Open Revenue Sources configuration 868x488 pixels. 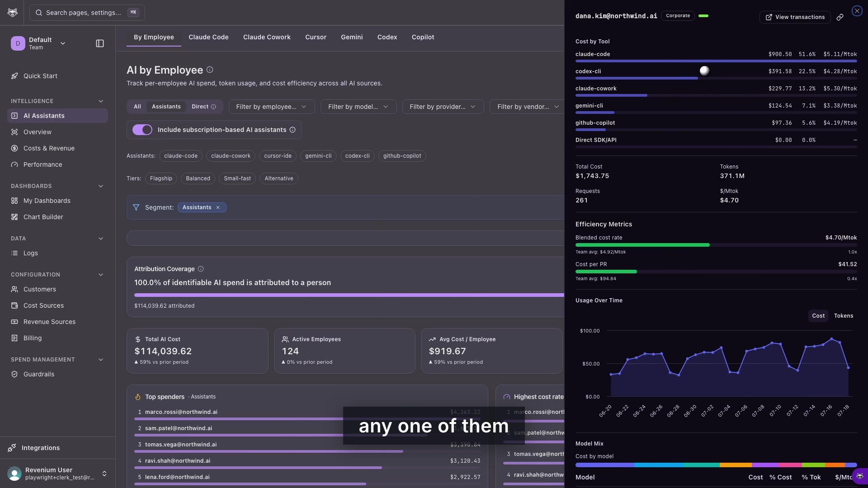[57, 322]
